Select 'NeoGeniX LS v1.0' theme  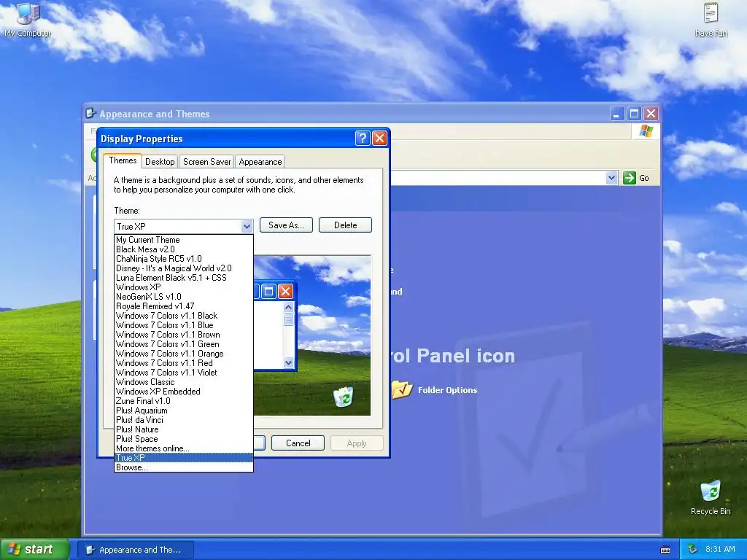[x=183, y=297]
